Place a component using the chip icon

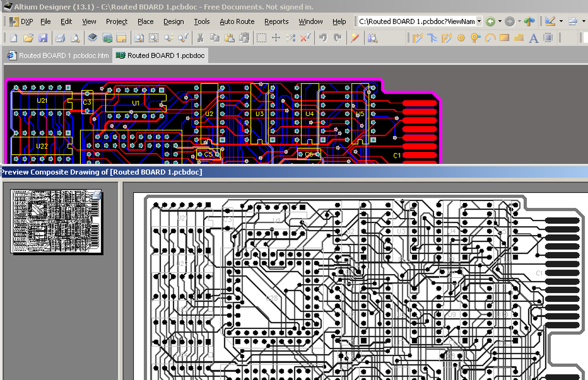(x=548, y=38)
